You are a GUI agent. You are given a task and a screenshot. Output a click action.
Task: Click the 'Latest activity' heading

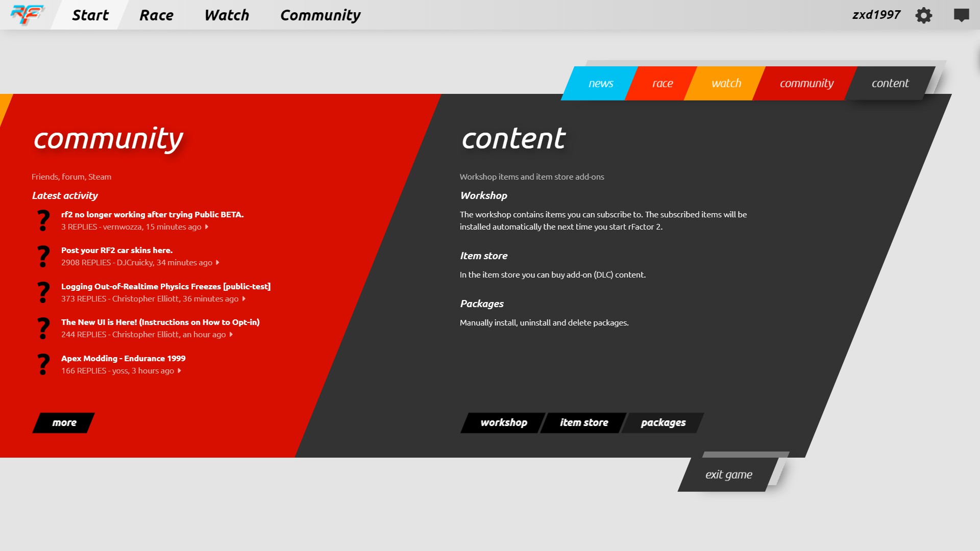pos(65,195)
